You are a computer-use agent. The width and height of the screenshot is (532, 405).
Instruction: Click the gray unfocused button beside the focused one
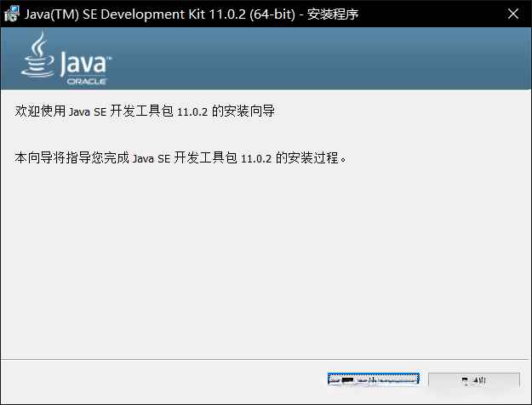coord(473,379)
